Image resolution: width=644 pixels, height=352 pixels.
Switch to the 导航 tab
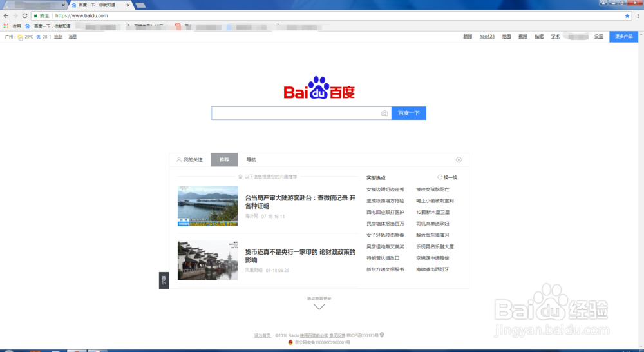pyautogui.click(x=251, y=159)
